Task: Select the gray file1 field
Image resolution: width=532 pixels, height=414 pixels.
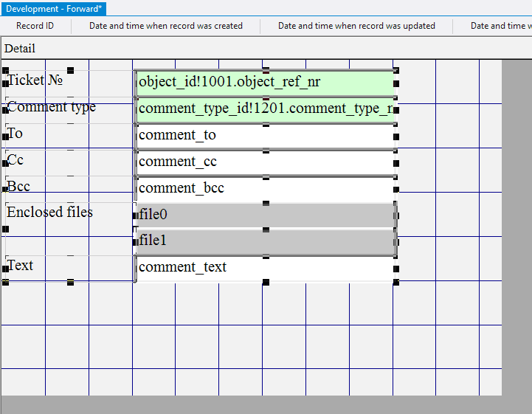Action: click(265, 241)
